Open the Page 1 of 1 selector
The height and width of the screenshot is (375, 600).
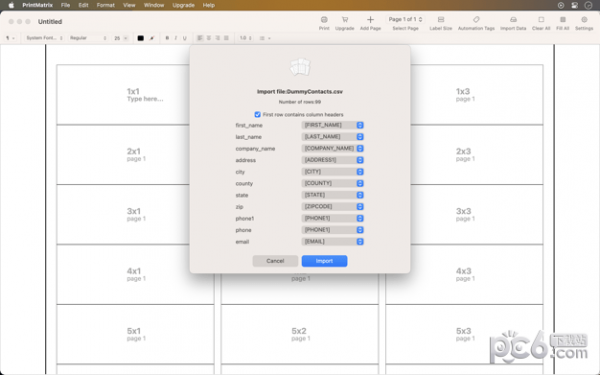tap(405, 20)
